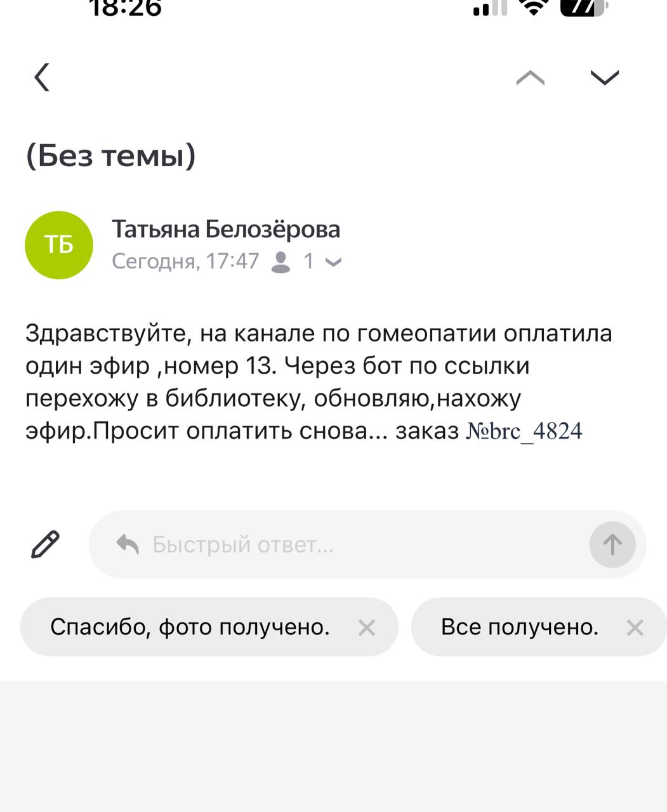Dismiss the 'Спасибо, фото получено.' suggestion

coord(367,627)
